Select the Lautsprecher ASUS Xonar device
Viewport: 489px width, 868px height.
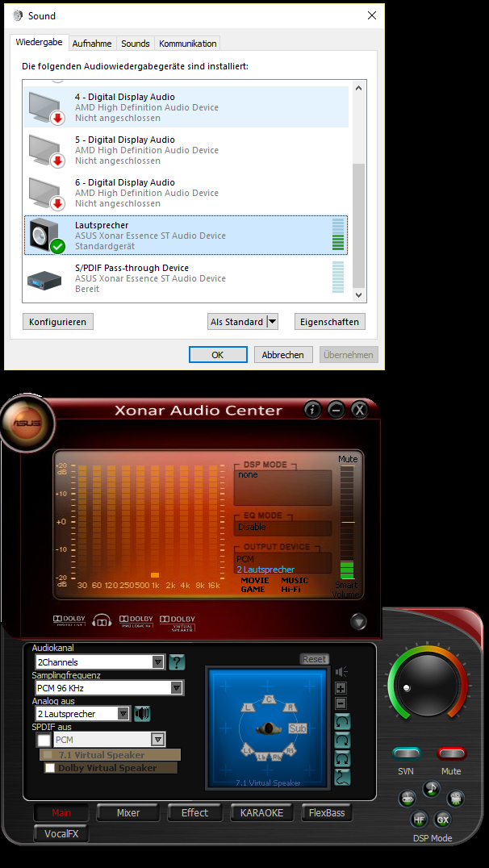[186, 236]
